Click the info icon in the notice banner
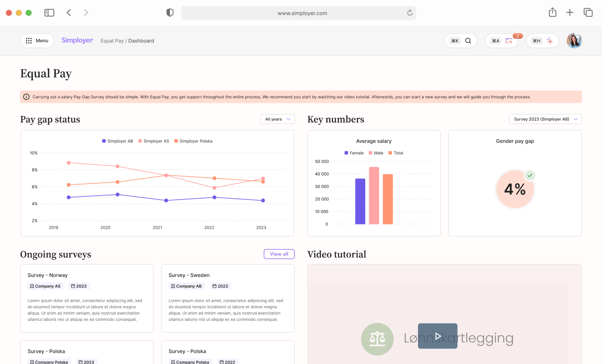Screen dimensions: 602x364 pos(26,97)
